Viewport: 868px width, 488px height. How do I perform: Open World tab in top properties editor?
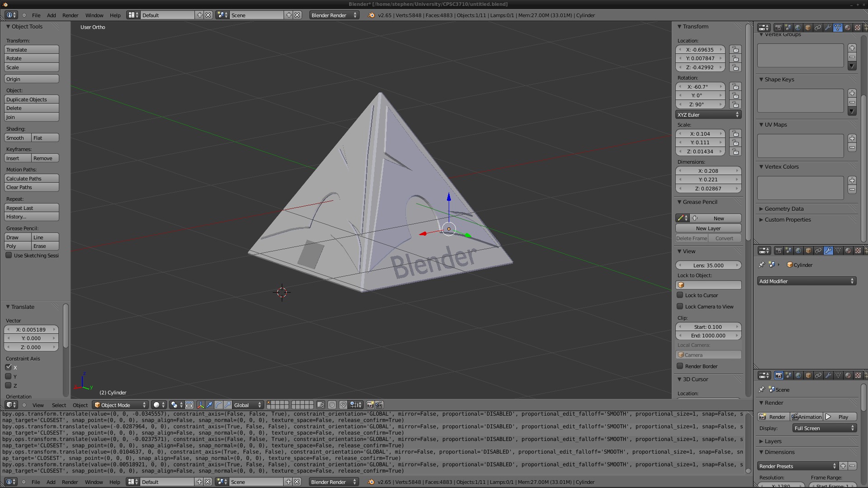click(798, 28)
